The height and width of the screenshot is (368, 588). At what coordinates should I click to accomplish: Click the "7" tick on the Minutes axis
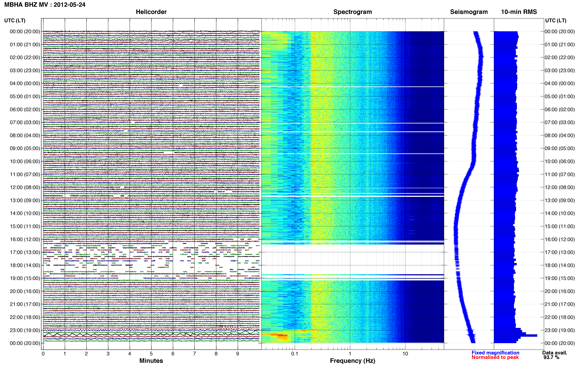195,354
